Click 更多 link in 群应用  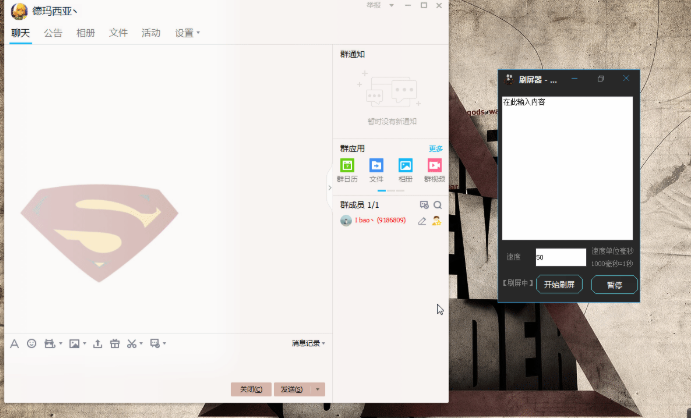(436, 148)
